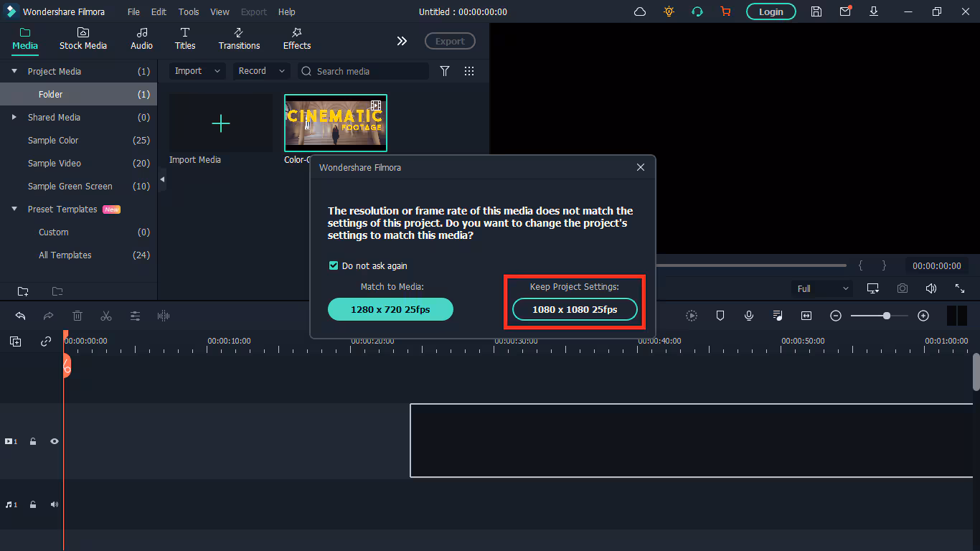Open the View menu
980x551 pixels.
click(x=220, y=11)
